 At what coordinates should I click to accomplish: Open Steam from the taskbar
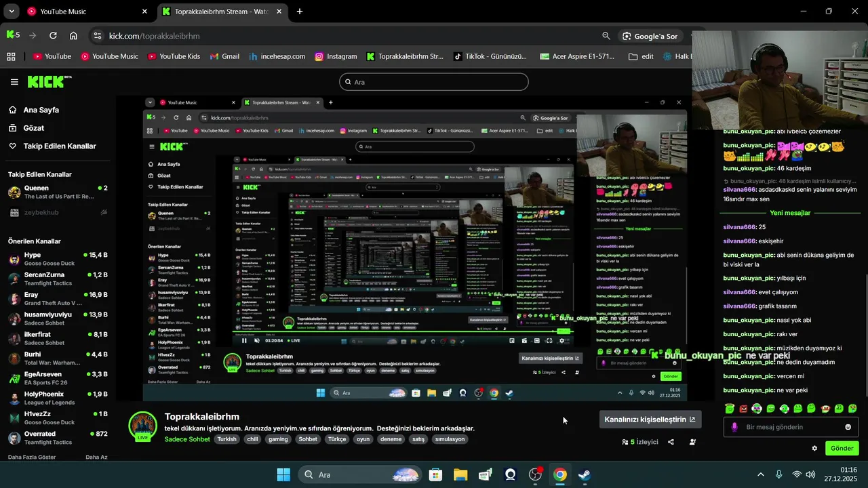[x=585, y=474]
